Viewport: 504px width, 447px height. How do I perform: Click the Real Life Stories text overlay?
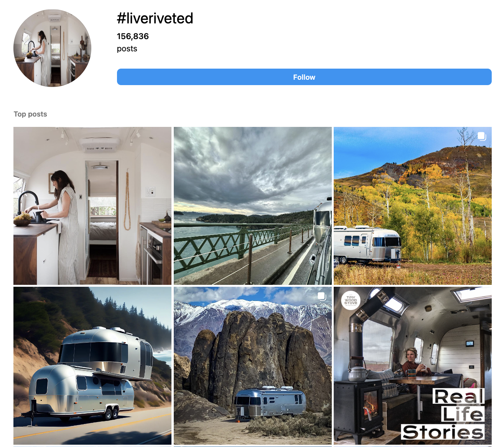point(443,414)
